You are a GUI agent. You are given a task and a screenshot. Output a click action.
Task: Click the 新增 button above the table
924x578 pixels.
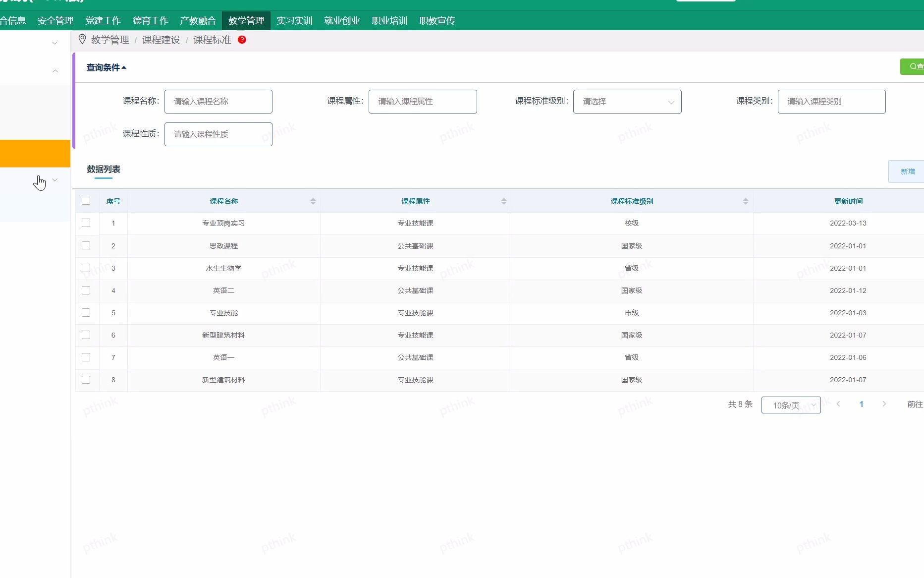coord(907,171)
